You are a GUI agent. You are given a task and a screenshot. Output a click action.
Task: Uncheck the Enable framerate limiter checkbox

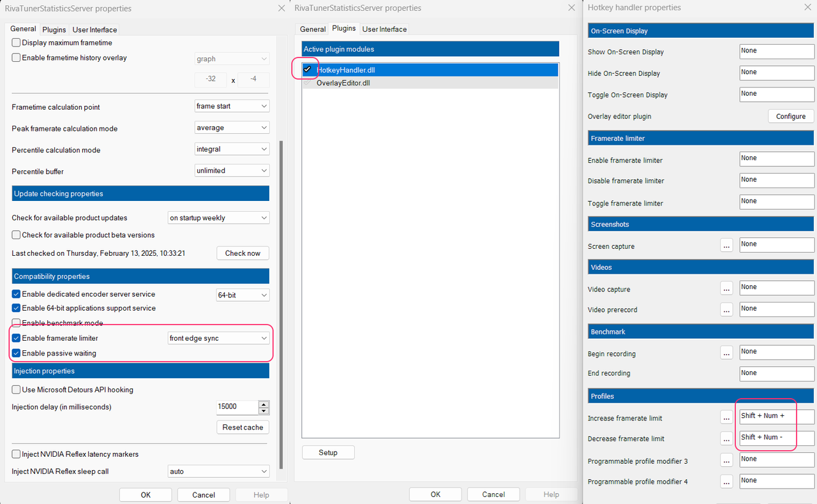click(x=17, y=339)
